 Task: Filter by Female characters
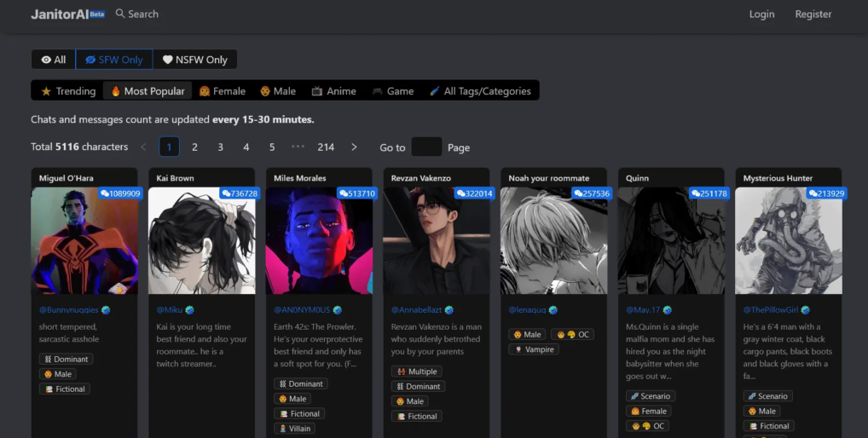click(222, 91)
